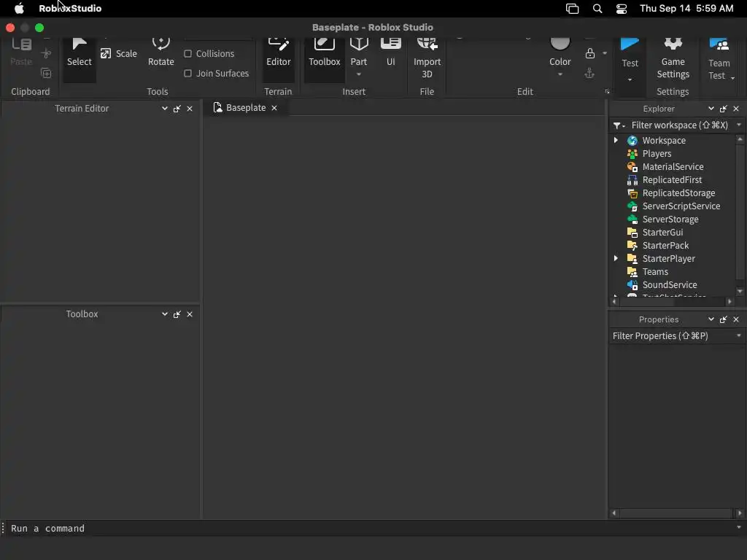Click the screen mirroring menu bar icon

(x=572, y=9)
